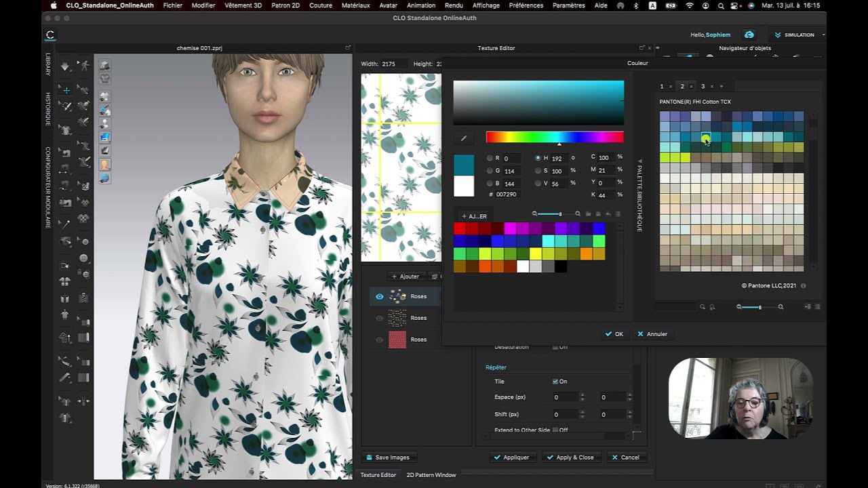Viewport: 868px width, 488px height.
Task: Switch to the Texture Editor bottom tab
Action: coord(378,475)
